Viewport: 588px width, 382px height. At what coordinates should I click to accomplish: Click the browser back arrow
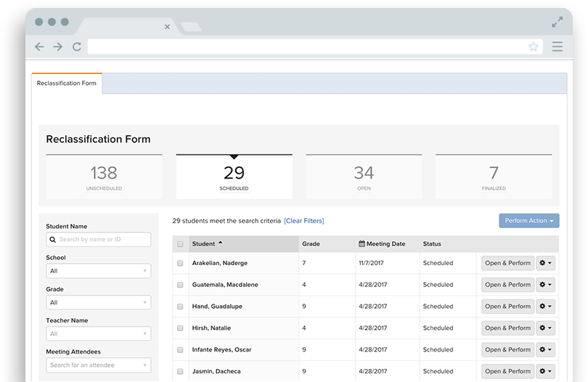(39, 46)
